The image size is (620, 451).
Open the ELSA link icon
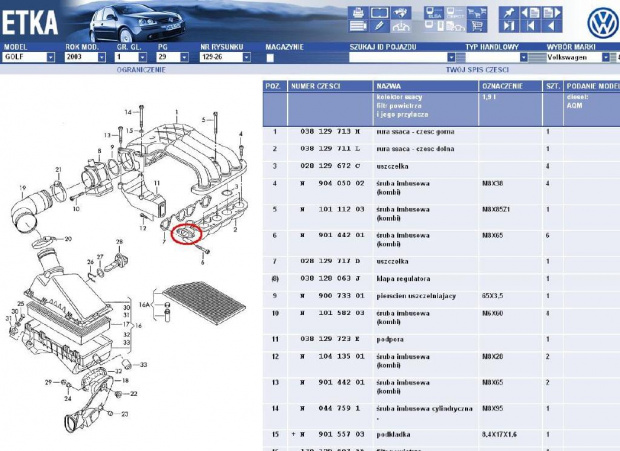tap(434, 13)
